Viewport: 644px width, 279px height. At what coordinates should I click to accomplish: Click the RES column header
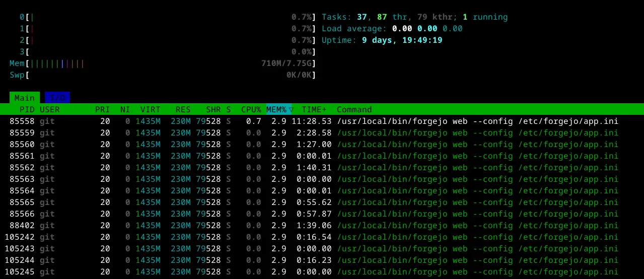pyautogui.click(x=183, y=109)
